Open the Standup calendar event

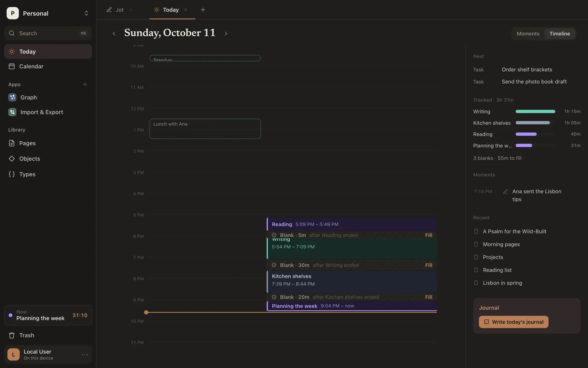[x=205, y=58]
